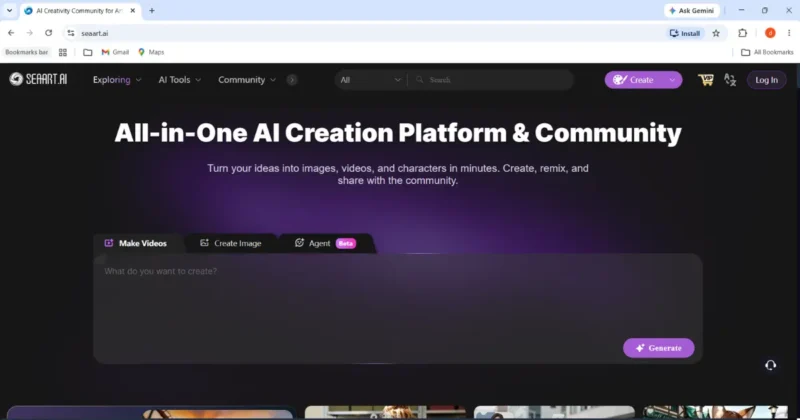This screenshot has width=800, height=420.
Task: Click the round arrow after Community
Action: tap(292, 80)
